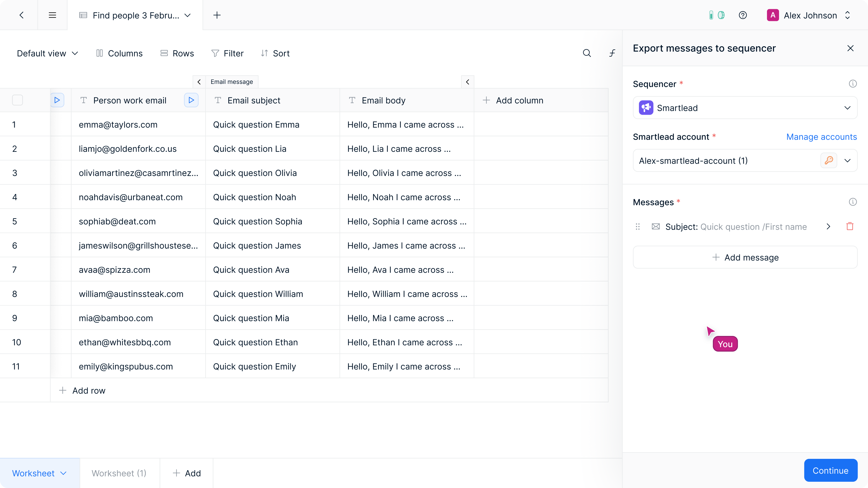Select the noahdavis@urbaneat.com cell
Screen dimensions: 868x488
tap(138, 197)
